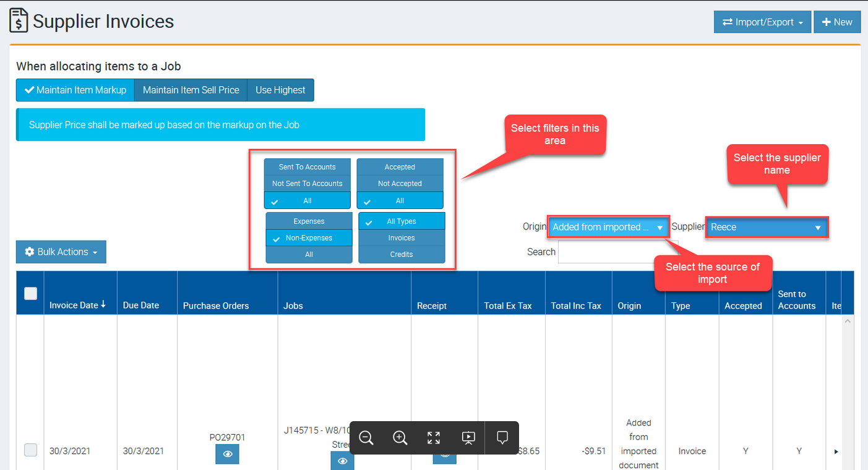Image resolution: width=868 pixels, height=470 pixels.
Task: Click the fit-to-screen expand icon
Action: click(x=434, y=438)
